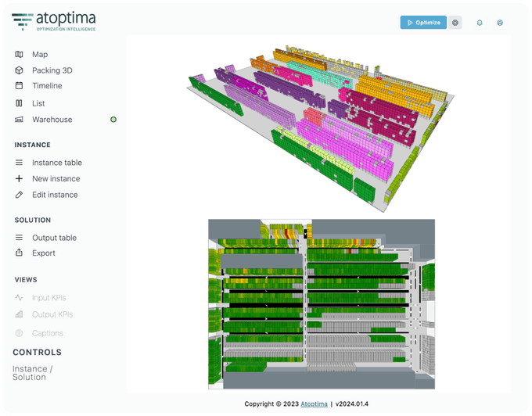This screenshot has height=416, width=532.
Task: Create a New instance
Action: (56, 178)
